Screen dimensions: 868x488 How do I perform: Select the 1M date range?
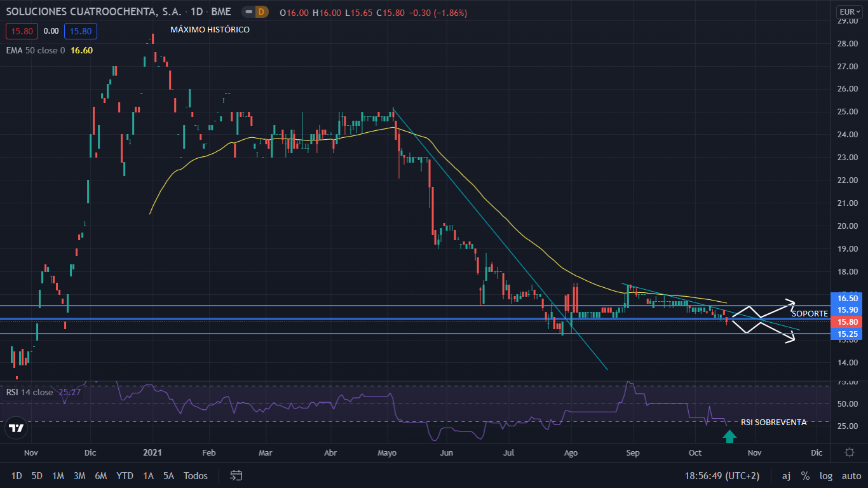point(58,475)
